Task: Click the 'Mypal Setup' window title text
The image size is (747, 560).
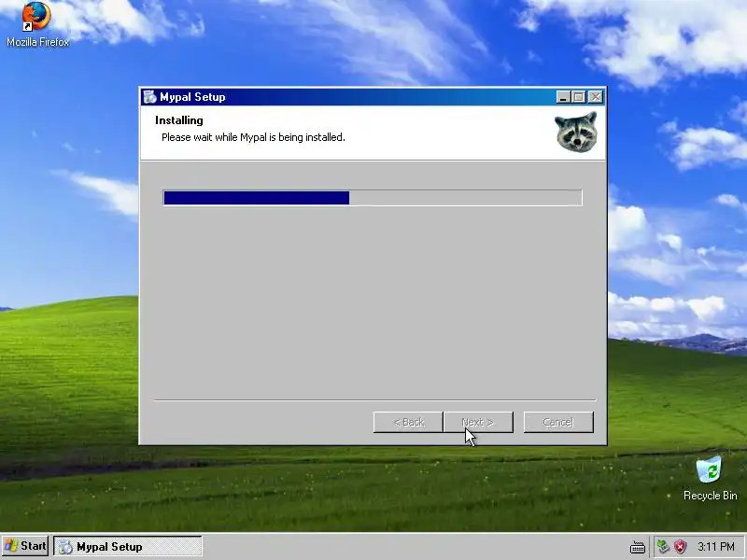Action: (192, 97)
